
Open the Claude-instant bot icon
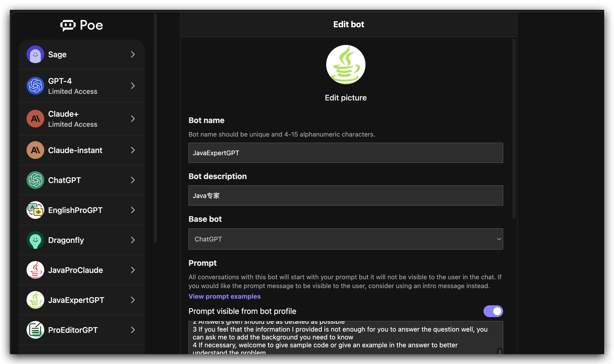pyautogui.click(x=35, y=150)
